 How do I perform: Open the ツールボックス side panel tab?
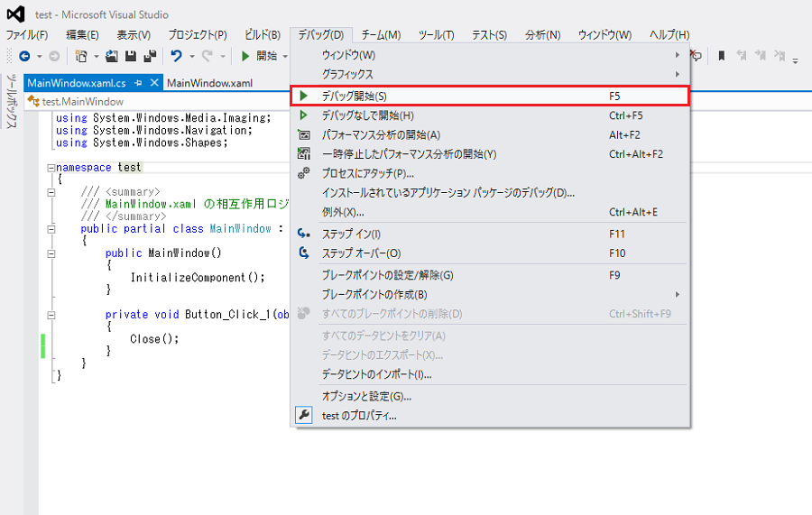tap(12, 101)
